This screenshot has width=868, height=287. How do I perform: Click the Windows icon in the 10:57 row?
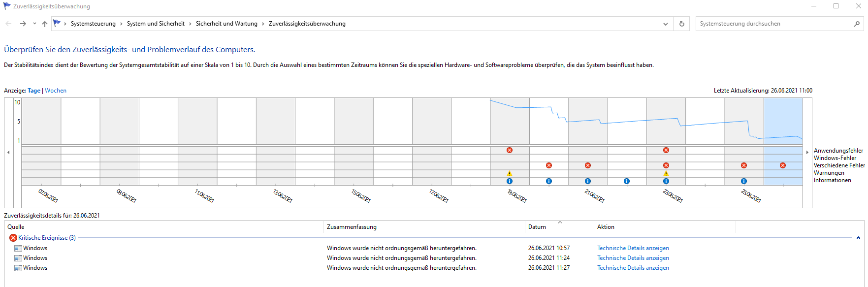point(18,248)
